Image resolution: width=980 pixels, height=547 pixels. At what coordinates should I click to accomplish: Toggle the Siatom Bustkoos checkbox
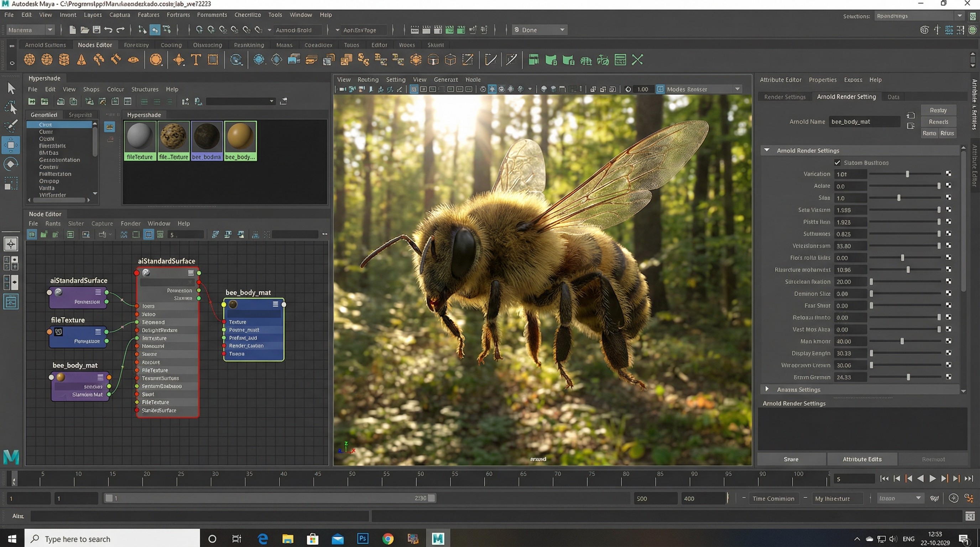tap(837, 162)
